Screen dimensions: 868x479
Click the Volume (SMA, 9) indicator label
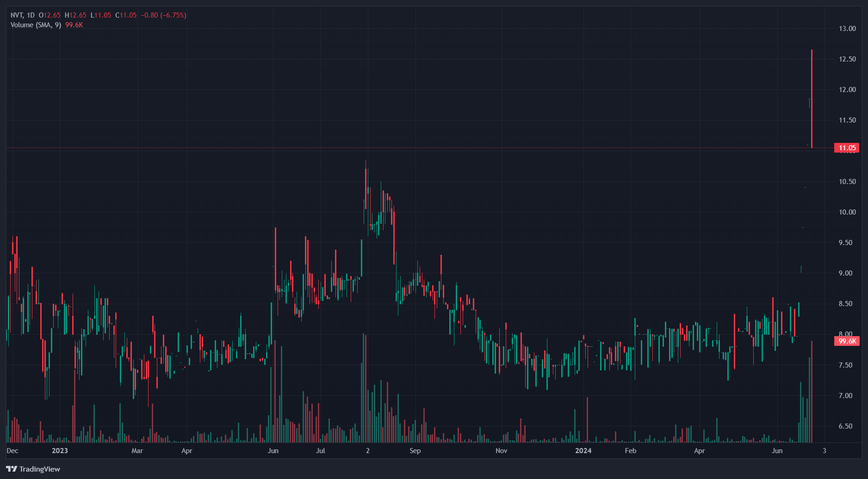36,25
